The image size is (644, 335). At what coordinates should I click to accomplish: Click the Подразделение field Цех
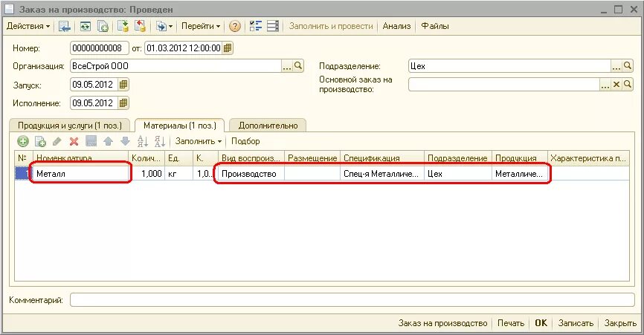pyautogui.click(x=509, y=66)
